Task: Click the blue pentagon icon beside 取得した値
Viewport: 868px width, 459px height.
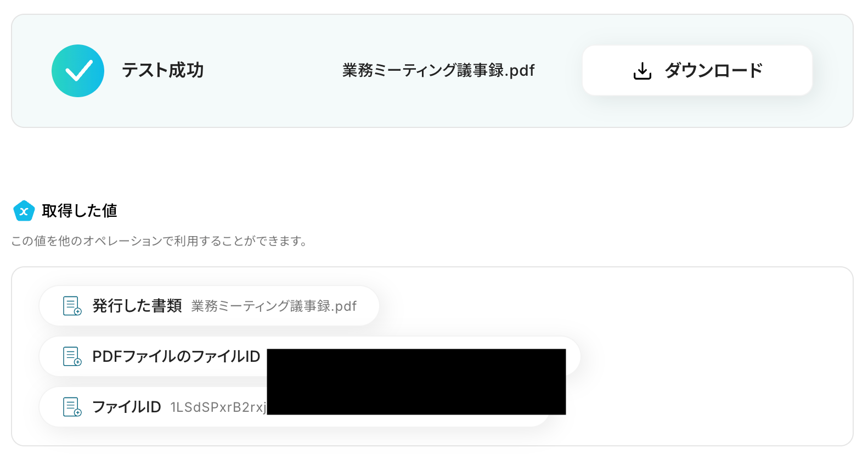Action: [24, 211]
